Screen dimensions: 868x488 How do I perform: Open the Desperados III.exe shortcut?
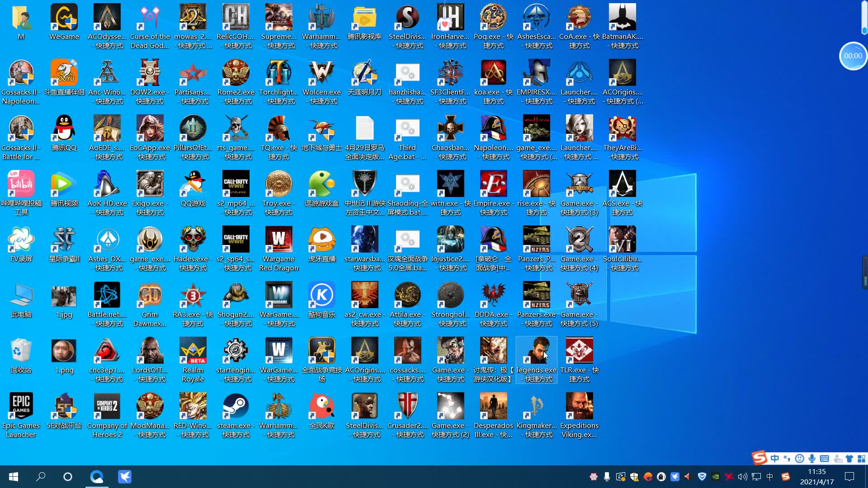(x=493, y=415)
